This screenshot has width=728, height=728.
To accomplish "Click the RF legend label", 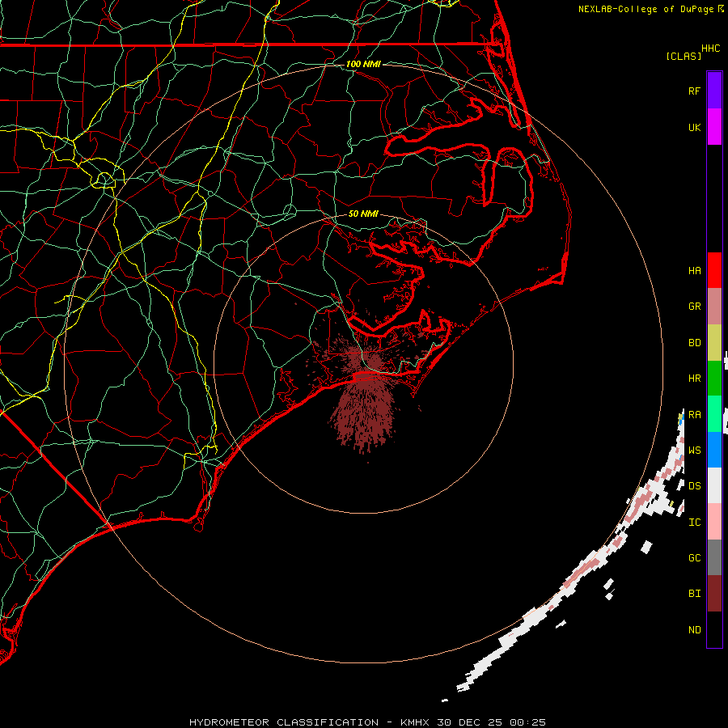I will [x=694, y=91].
